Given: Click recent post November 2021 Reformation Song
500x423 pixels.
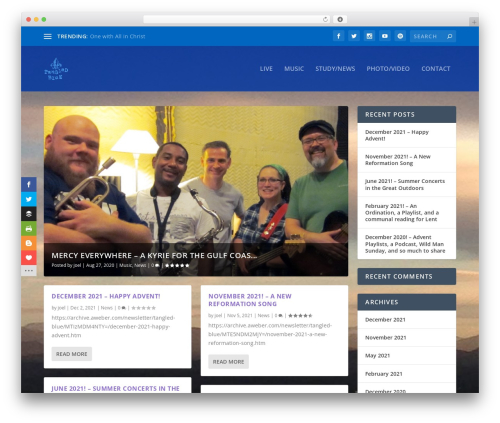Looking at the screenshot, I should 398,160.
